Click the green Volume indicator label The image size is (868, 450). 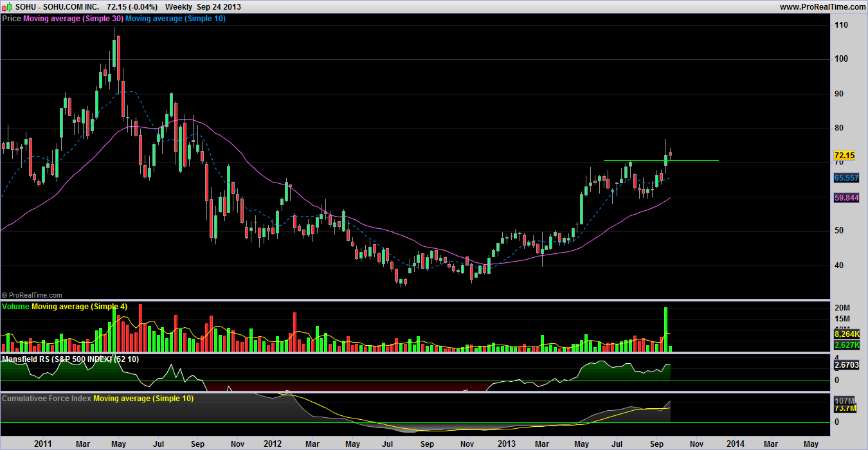pyautogui.click(x=16, y=307)
